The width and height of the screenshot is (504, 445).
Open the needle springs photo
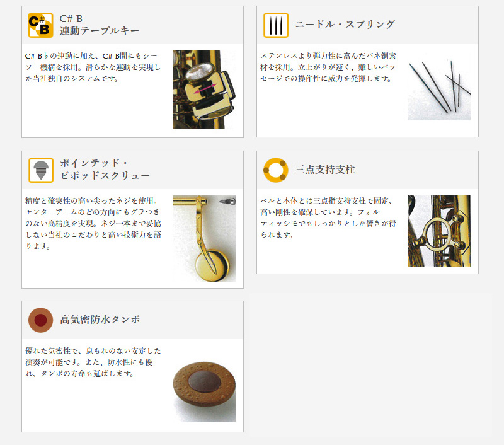point(439,87)
